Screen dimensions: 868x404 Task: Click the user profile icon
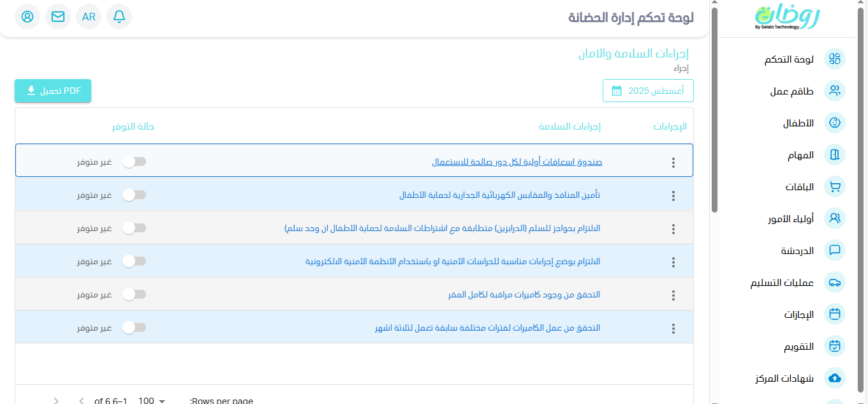27,17
